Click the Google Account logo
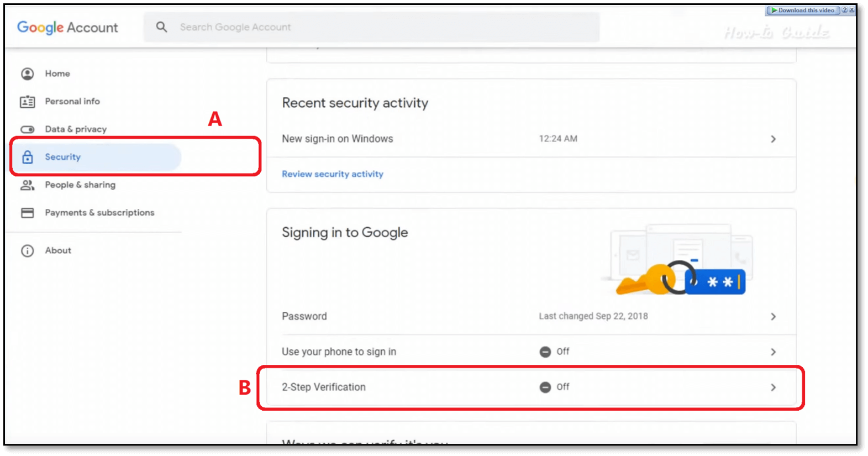This screenshot has height=456, width=868. coord(67,28)
